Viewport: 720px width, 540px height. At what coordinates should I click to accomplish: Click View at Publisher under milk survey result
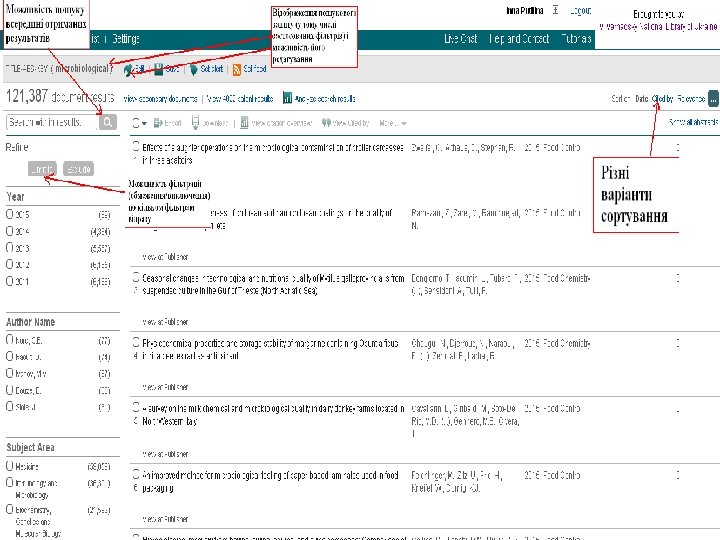point(165,454)
